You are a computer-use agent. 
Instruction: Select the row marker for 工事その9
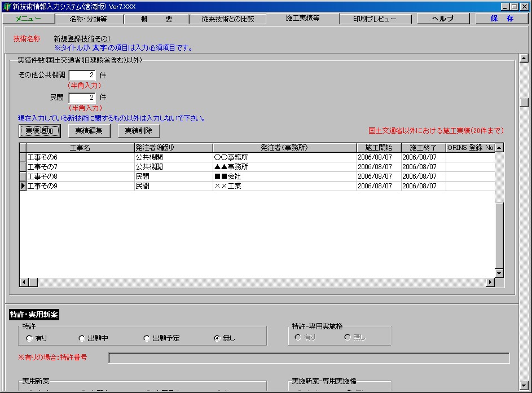[x=23, y=186]
